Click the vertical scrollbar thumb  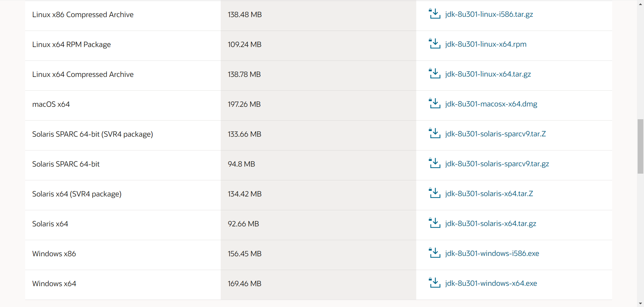640,146
